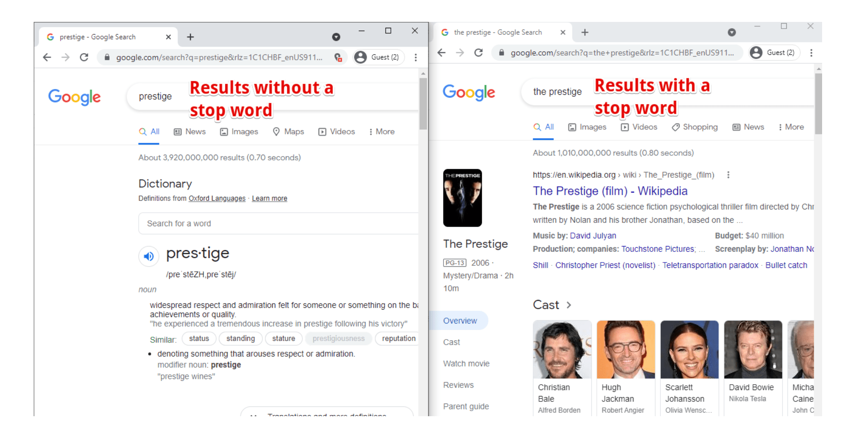Select the 'standing' similar word chip
Screen dimensions: 868x444
point(240,339)
